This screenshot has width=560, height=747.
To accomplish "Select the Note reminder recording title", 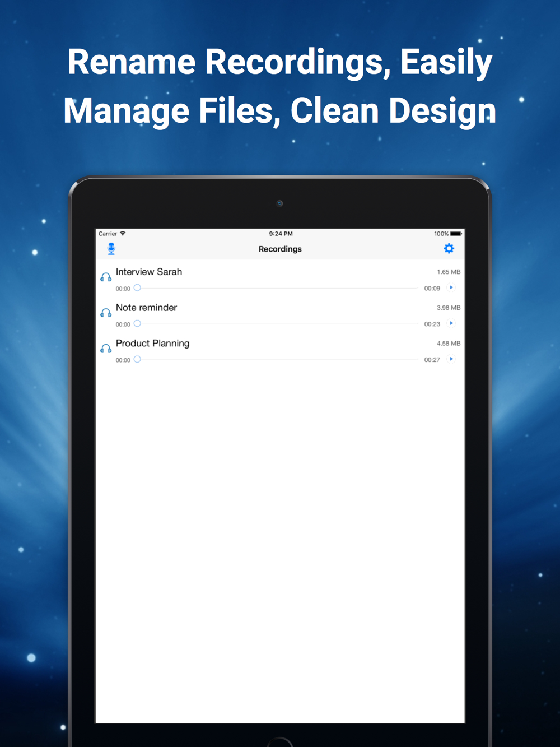I will point(146,308).
